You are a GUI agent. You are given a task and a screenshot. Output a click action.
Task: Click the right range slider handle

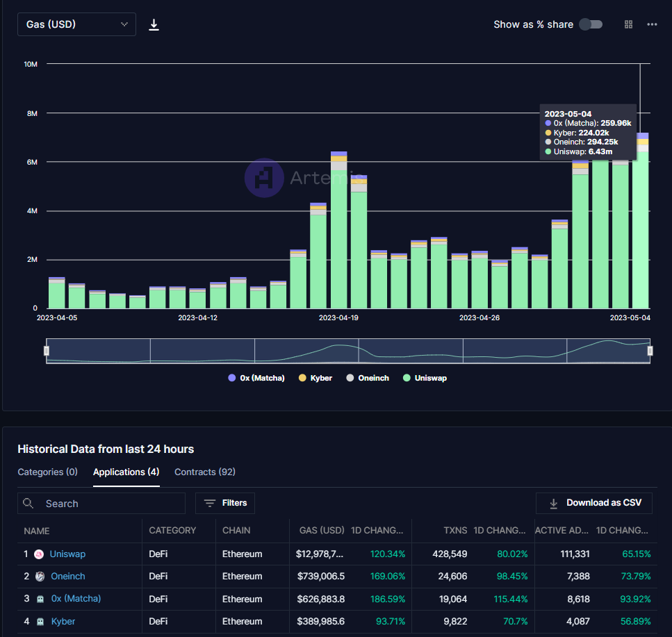coord(650,351)
